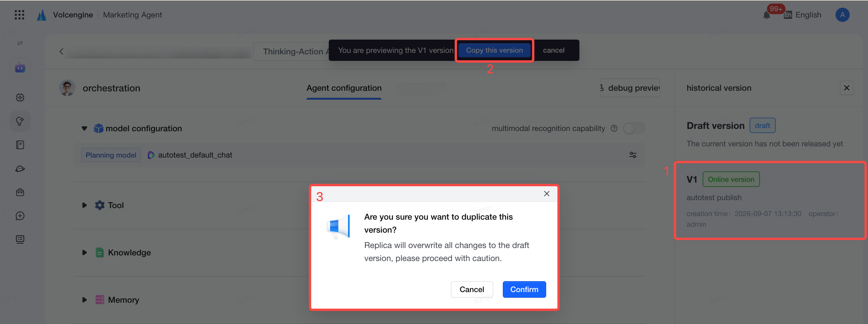Switch to Agent configuration tab
The height and width of the screenshot is (324, 868).
coord(344,88)
